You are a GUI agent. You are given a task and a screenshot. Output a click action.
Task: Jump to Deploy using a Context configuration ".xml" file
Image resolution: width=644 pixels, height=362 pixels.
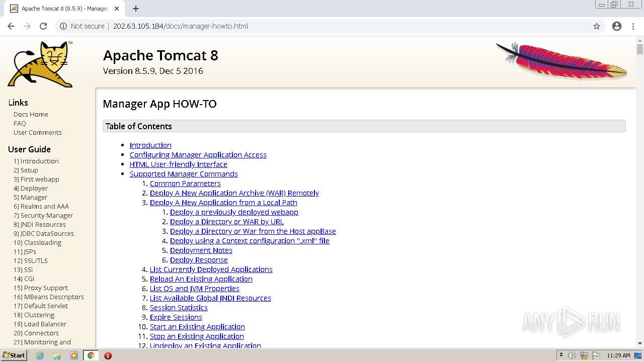(250, 241)
